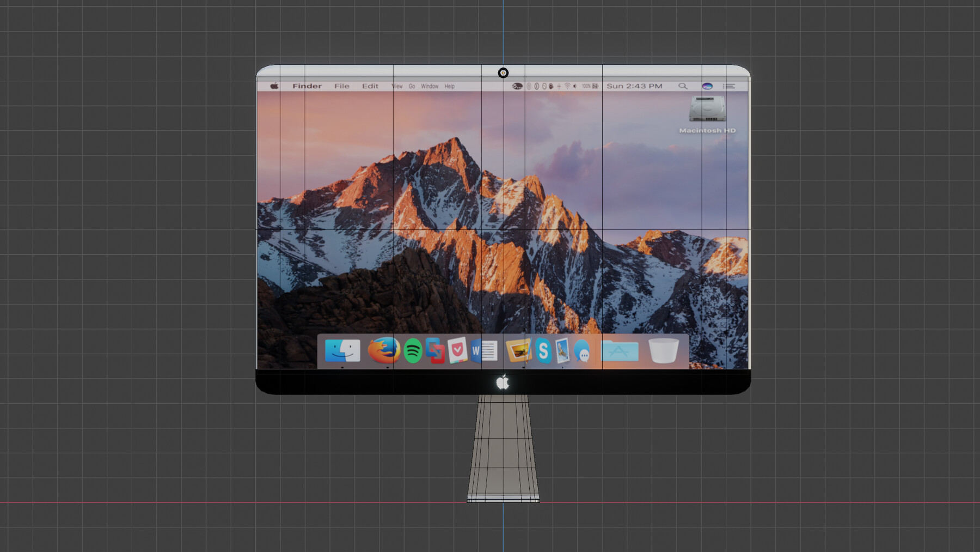
Task: Mute volume via the menu bar speaker icon
Action: tap(575, 86)
